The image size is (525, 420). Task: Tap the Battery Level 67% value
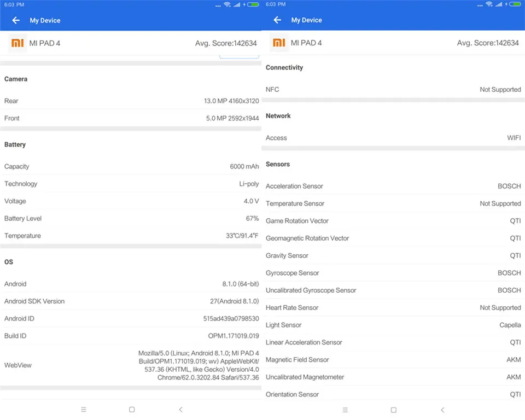coord(252,218)
